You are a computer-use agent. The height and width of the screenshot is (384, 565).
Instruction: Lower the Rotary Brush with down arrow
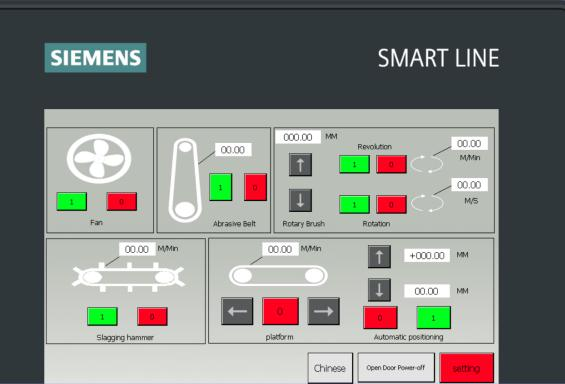click(301, 200)
